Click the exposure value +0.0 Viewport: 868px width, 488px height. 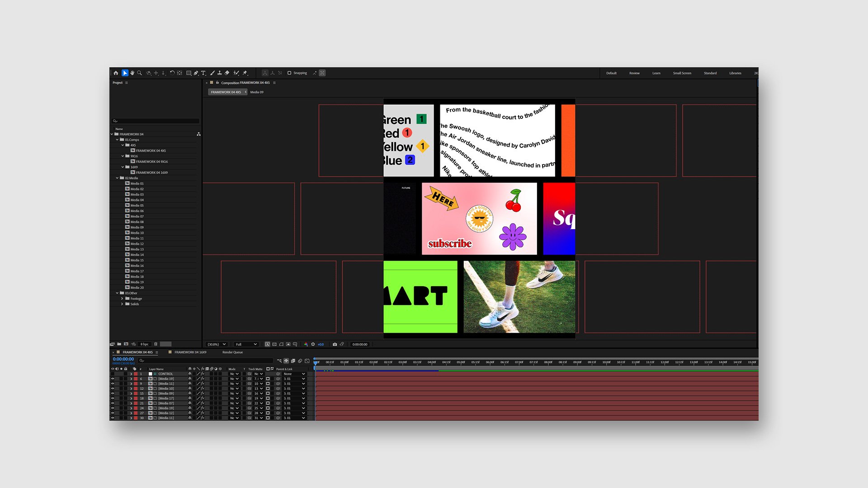pyautogui.click(x=321, y=344)
